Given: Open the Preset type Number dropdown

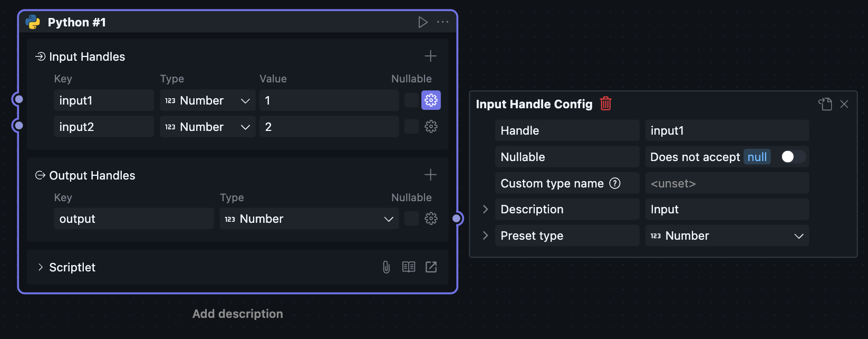Looking at the screenshot, I should tap(727, 236).
